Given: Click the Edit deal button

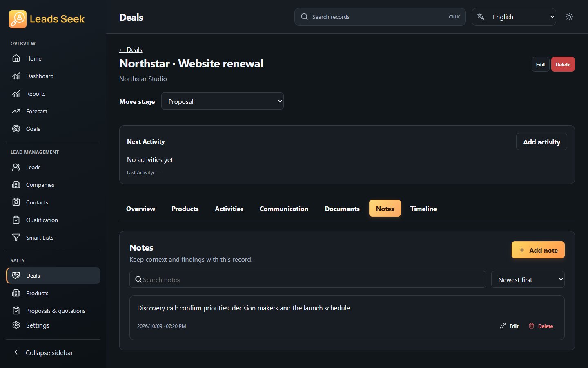Looking at the screenshot, I should (x=540, y=64).
